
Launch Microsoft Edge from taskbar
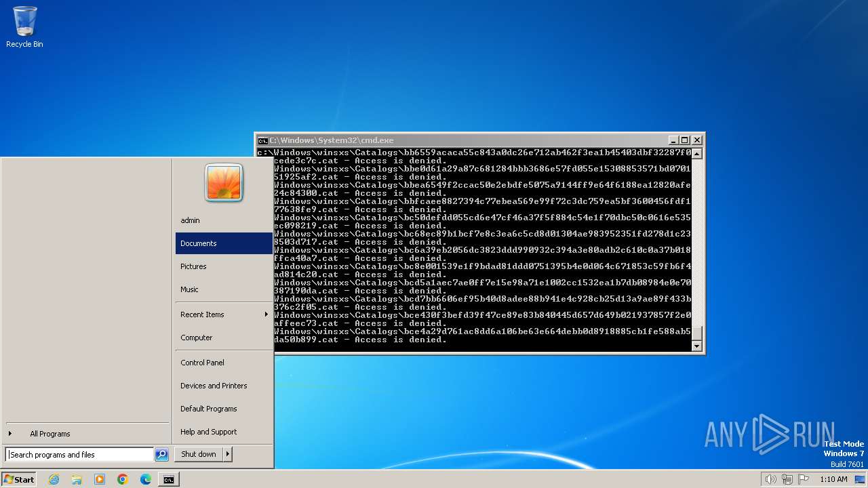(146, 479)
